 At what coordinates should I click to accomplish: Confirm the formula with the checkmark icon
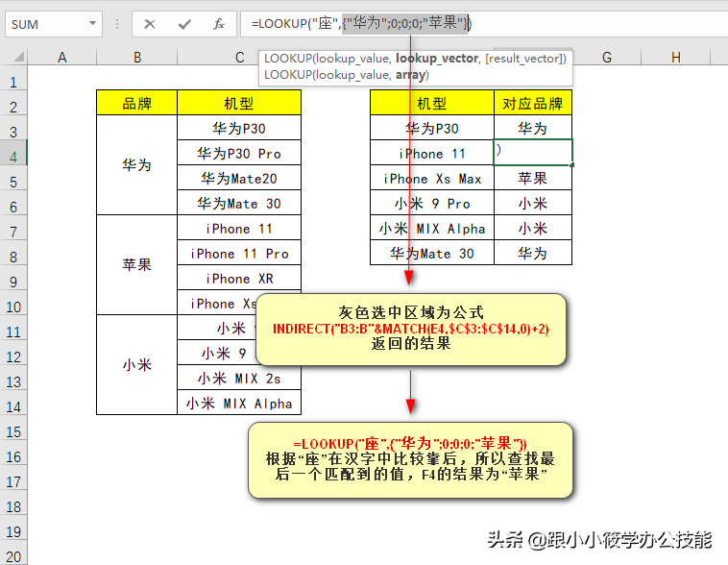click(184, 24)
